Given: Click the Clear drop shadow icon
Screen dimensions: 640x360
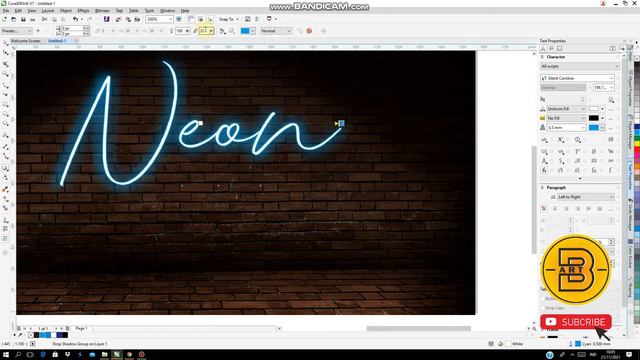Looking at the screenshot, I should coord(309,31).
